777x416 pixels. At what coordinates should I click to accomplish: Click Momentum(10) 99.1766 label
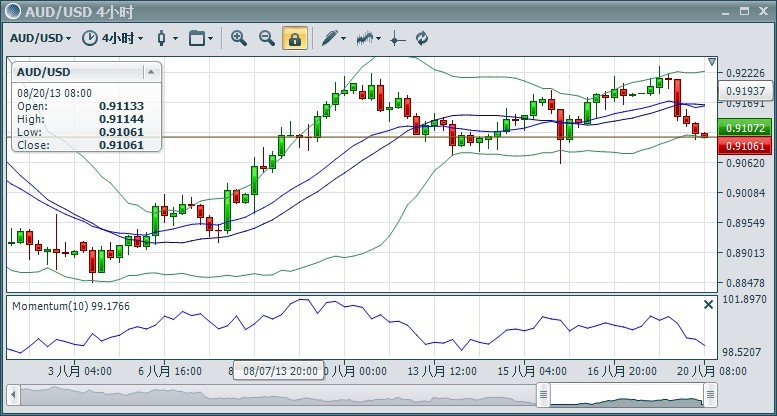coord(71,306)
